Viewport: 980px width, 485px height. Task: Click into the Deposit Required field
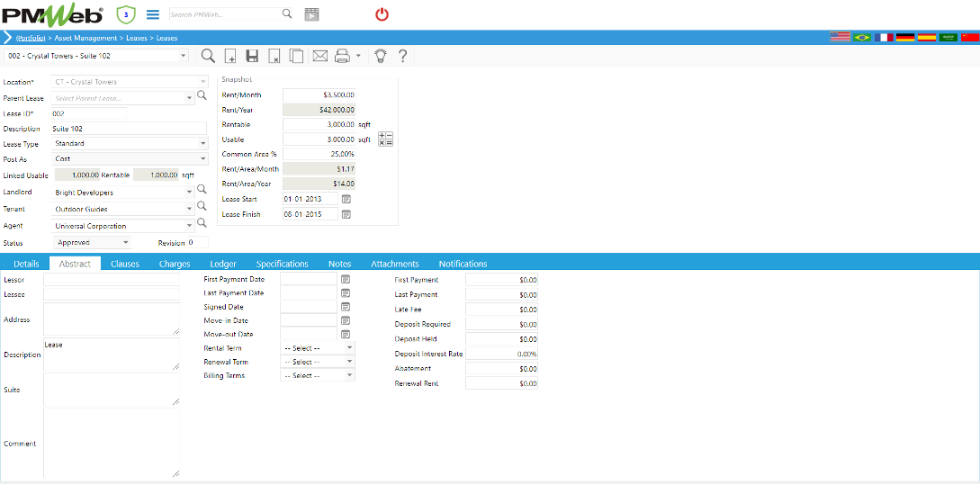click(501, 324)
